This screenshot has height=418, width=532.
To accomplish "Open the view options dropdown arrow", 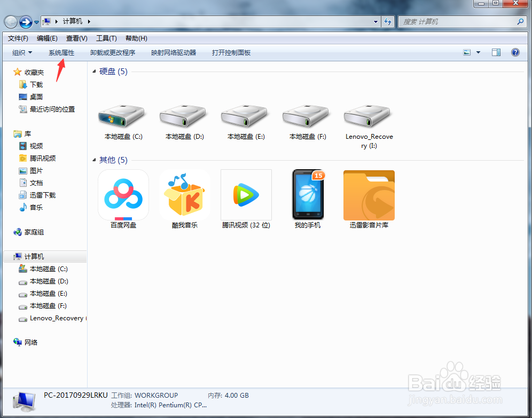I will [478, 52].
